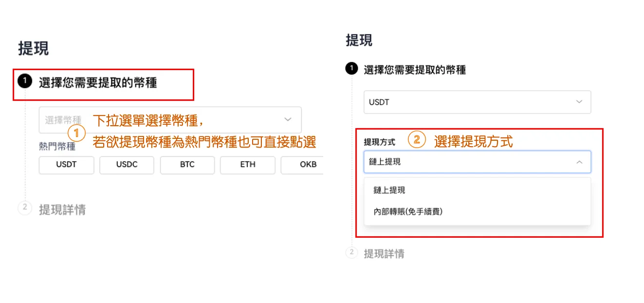Image resolution: width=644 pixels, height=303 pixels.
Task: Click the orange circled ② annotation marker
Action: pos(417,140)
